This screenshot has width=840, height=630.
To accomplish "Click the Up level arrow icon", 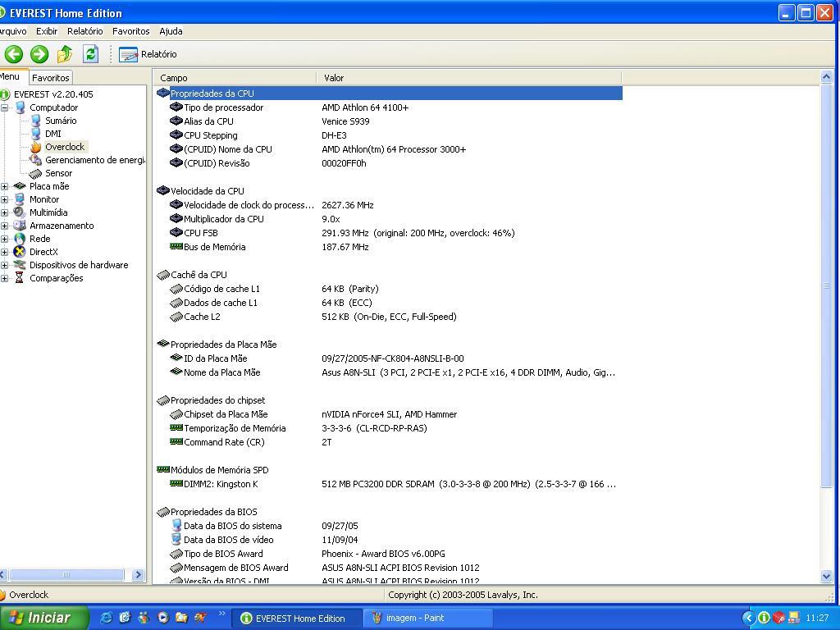I will click(x=65, y=54).
